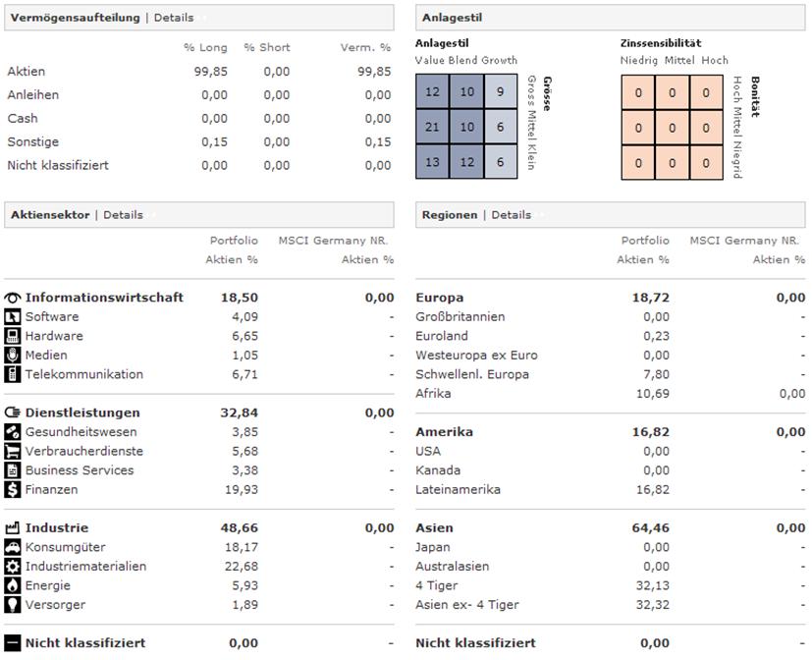The width and height of the screenshot is (812, 660).
Task: Open Details link beside Vermögensaufteilung
Action: (x=174, y=18)
